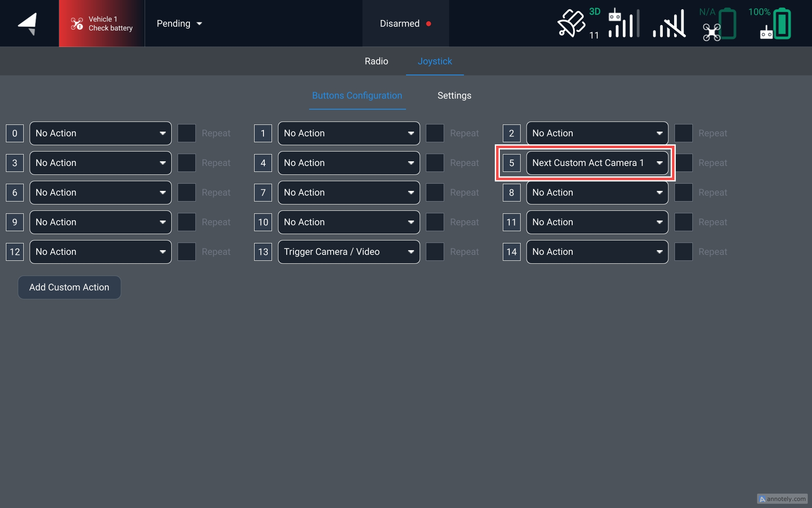Open the action dropdown for button 10
812x508 pixels.
pos(348,222)
